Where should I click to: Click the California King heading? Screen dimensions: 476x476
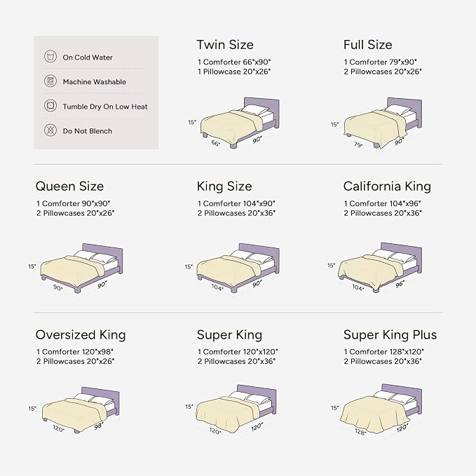(x=387, y=186)
